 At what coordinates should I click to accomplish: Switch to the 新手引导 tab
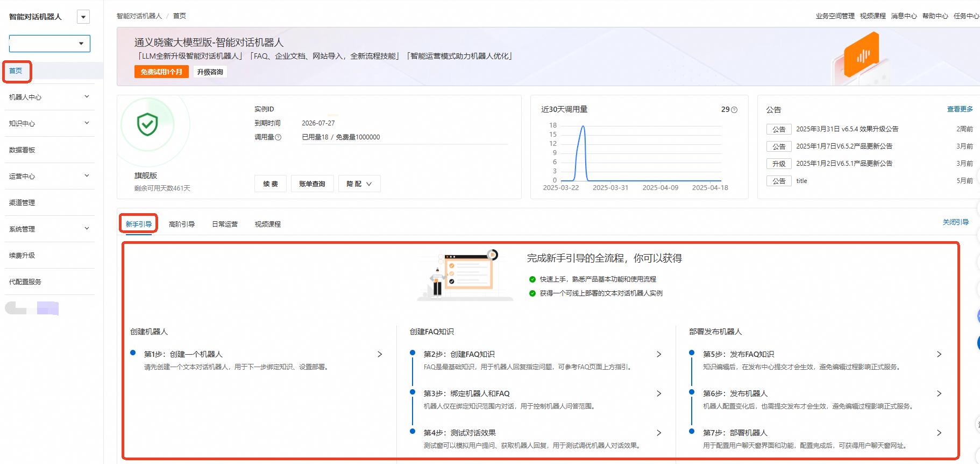139,224
